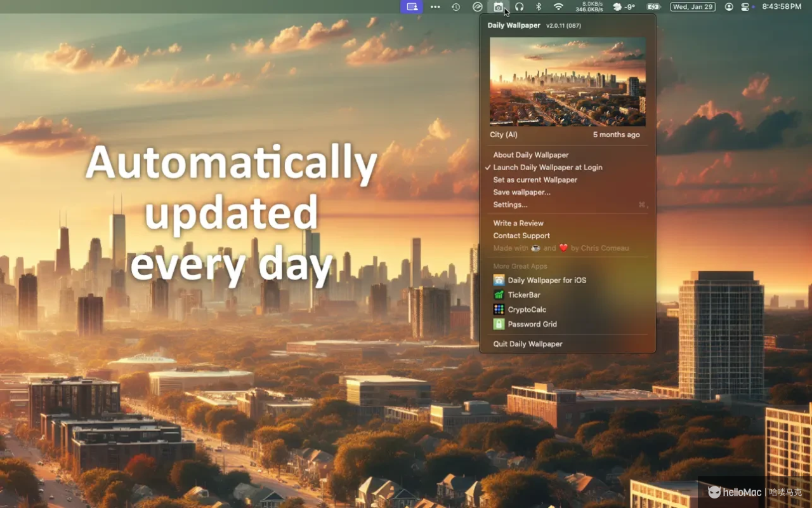Screen dimensions: 812x508
Task: Click the City (AI) wallpaper preview thumbnail
Action: 568,81
